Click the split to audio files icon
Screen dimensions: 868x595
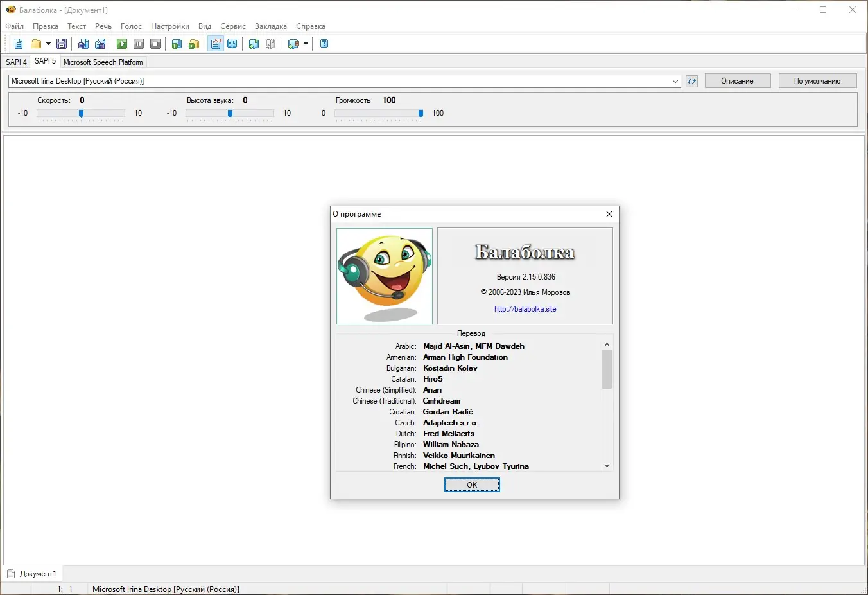100,44
